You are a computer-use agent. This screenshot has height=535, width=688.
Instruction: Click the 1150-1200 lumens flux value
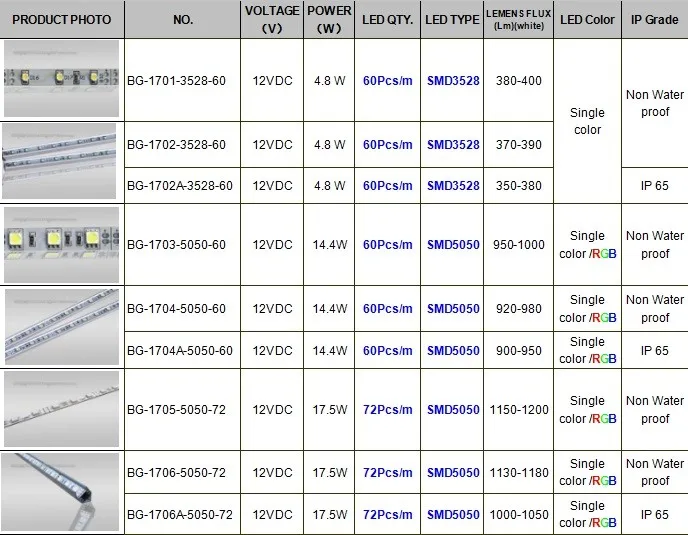(x=519, y=409)
